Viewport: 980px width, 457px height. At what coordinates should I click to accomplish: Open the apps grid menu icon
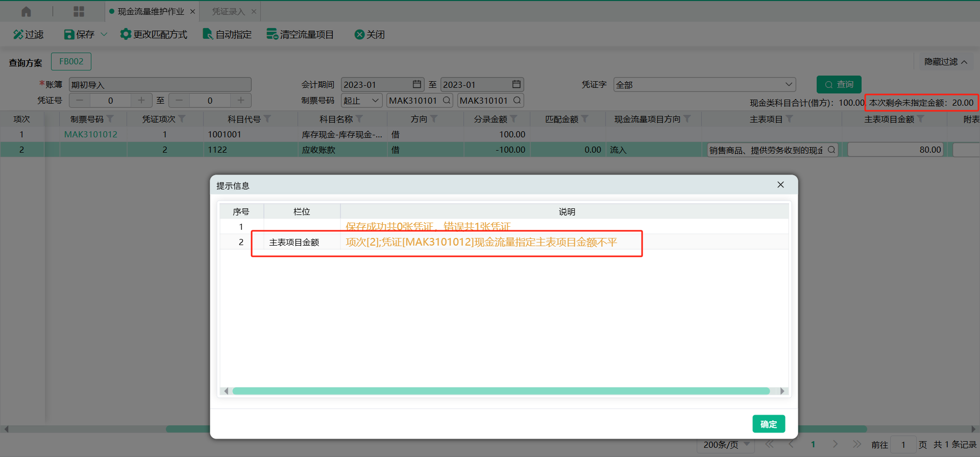click(x=79, y=11)
